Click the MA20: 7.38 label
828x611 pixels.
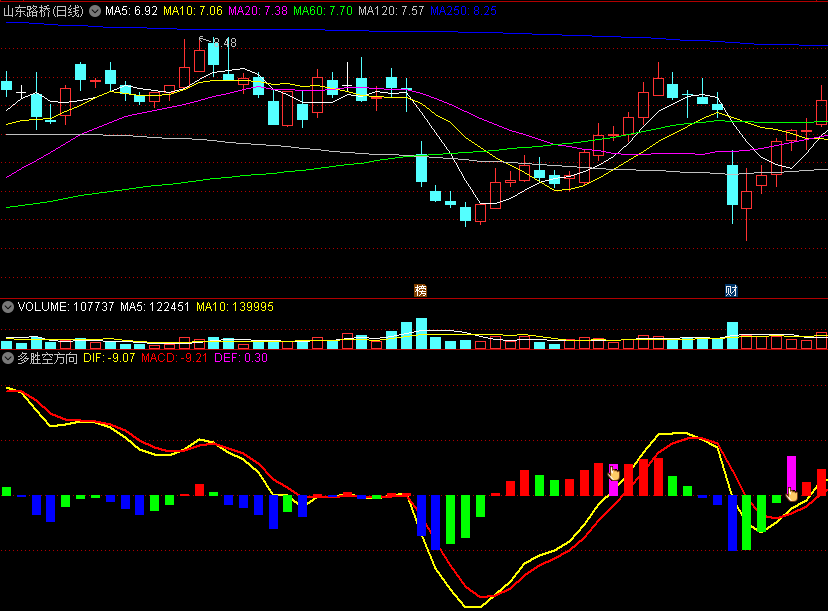point(258,11)
